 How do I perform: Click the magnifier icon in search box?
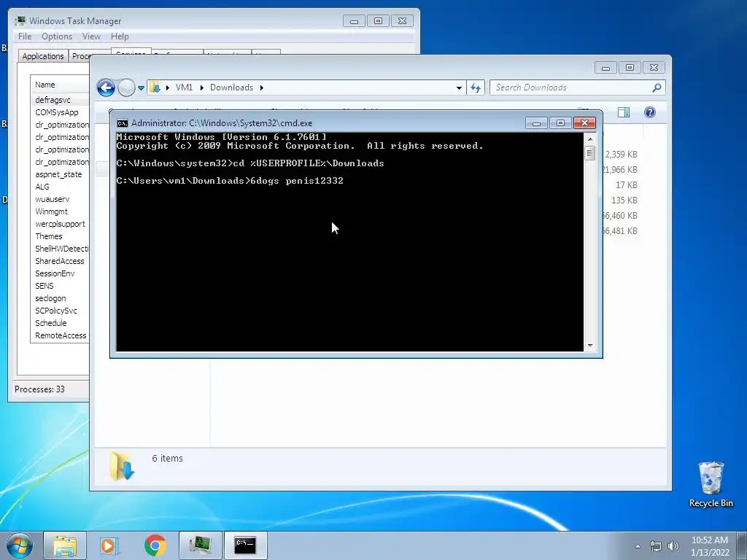pos(657,87)
